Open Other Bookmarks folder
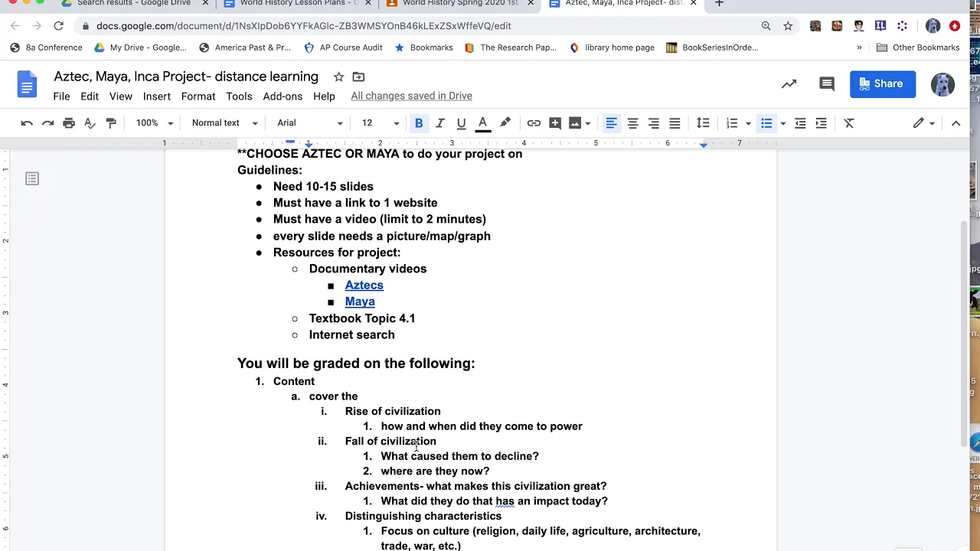This screenshot has width=980, height=551. pyautogui.click(x=918, y=47)
